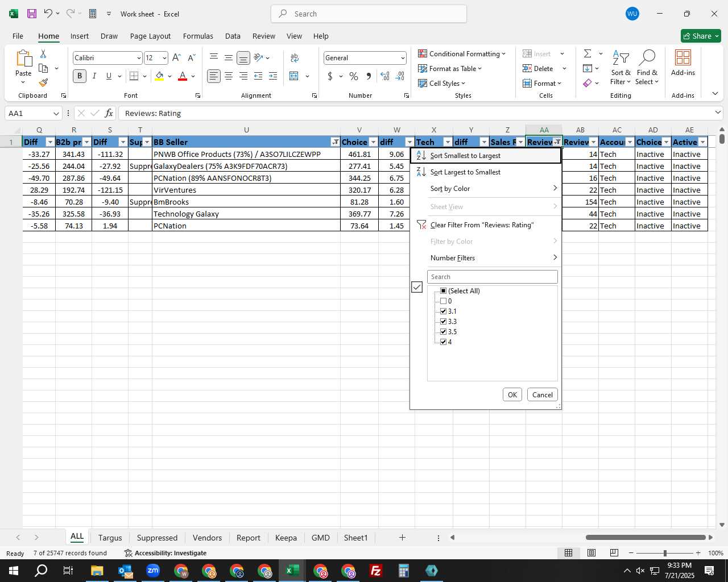Uncheck the 3.1 filter checkbox
Screen dimensions: 728x582
(x=444, y=311)
